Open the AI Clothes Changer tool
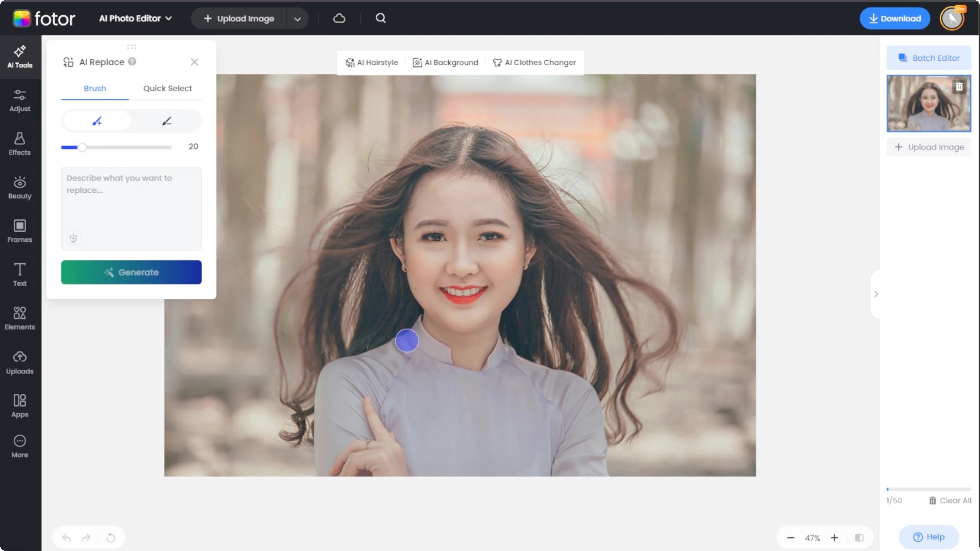Viewport: 980px width, 551px height. 534,62
